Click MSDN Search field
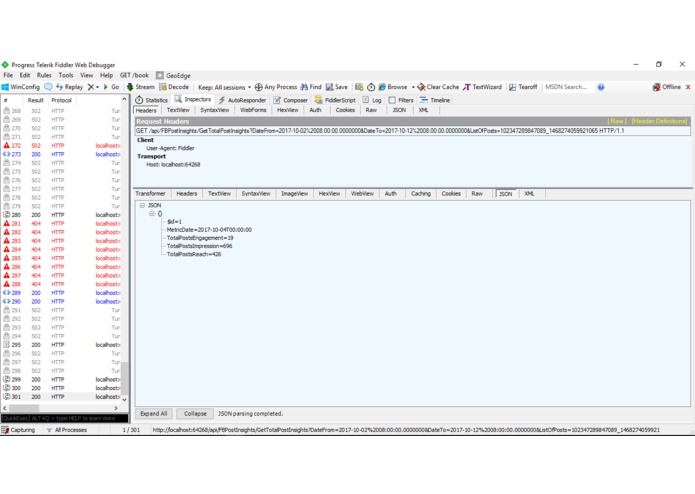This screenshot has width=695, height=494. (x=567, y=87)
